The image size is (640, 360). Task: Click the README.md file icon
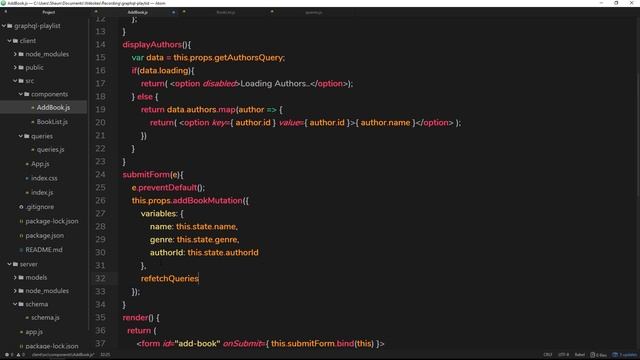(x=21, y=250)
